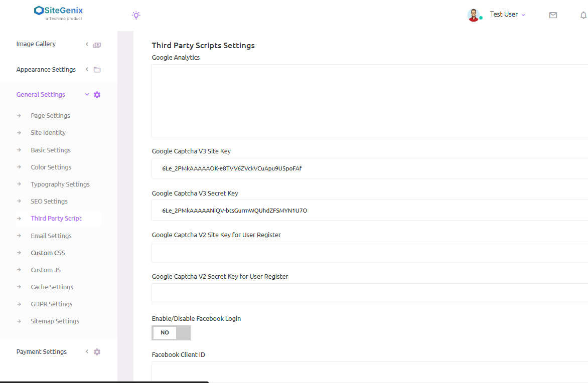This screenshot has width=588, height=383.
Task: Click the Payment Settings gear icon
Action: (97, 352)
